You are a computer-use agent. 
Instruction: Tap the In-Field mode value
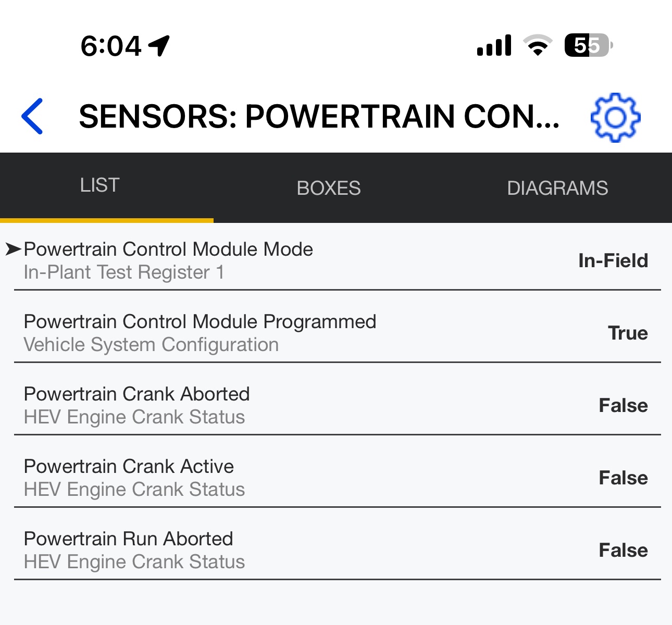click(x=613, y=260)
